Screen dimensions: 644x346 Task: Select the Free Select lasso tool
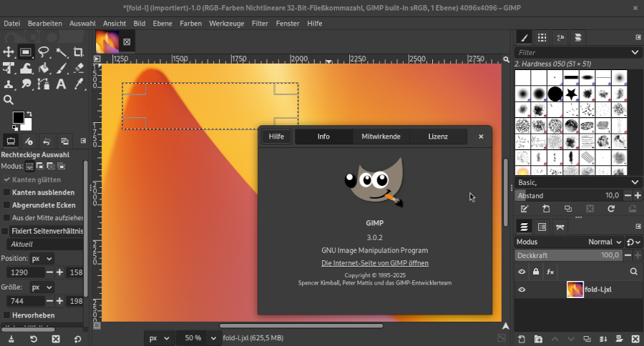coord(43,52)
